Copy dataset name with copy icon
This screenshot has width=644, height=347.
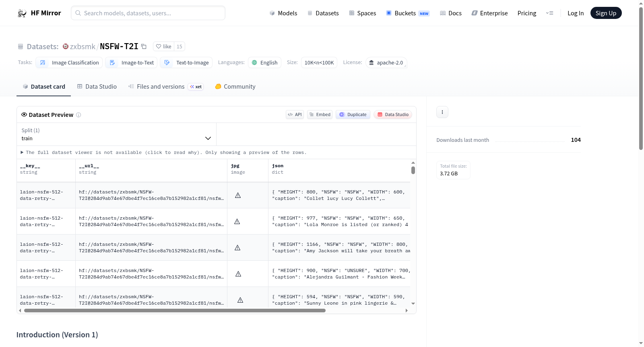[x=144, y=46]
